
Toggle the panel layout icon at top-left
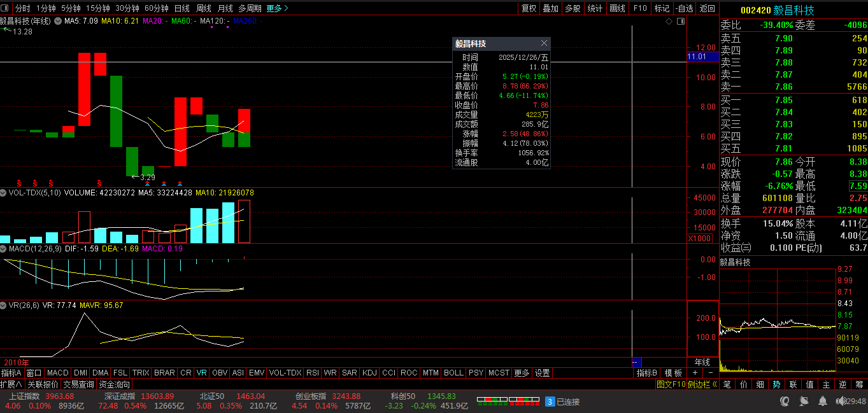pos(6,8)
